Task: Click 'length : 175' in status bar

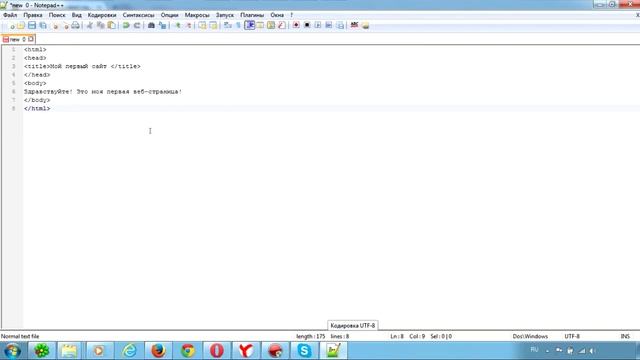Action: 311,336
